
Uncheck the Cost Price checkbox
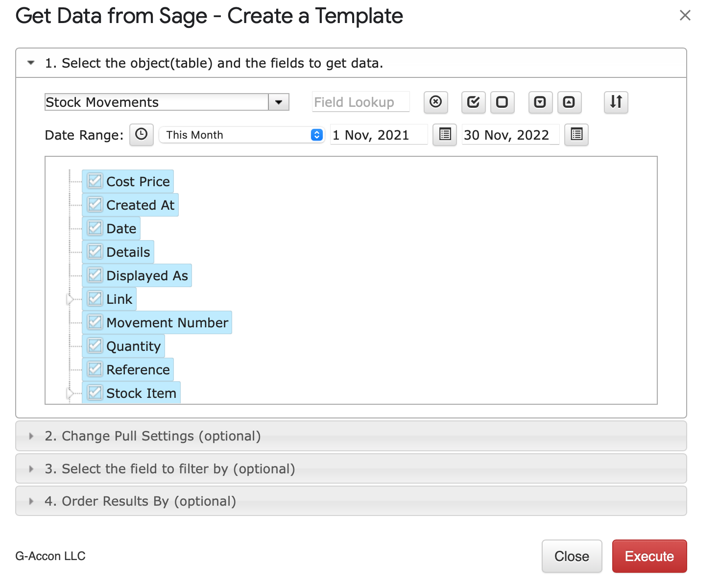tap(95, 181)
